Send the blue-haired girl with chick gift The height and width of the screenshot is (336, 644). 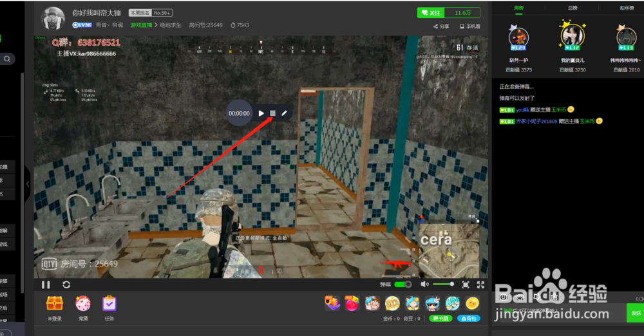click(412, 304)
